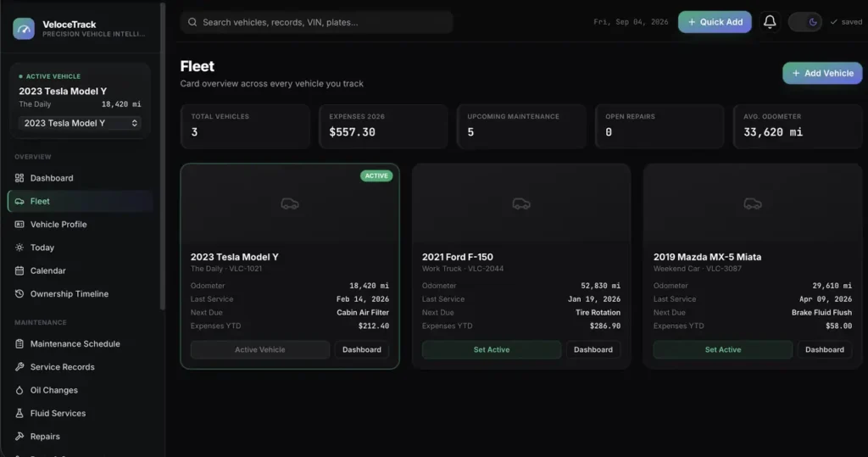
Task: Click Active Vehicle button on Tesla card
Action: [x=260, y=349]
